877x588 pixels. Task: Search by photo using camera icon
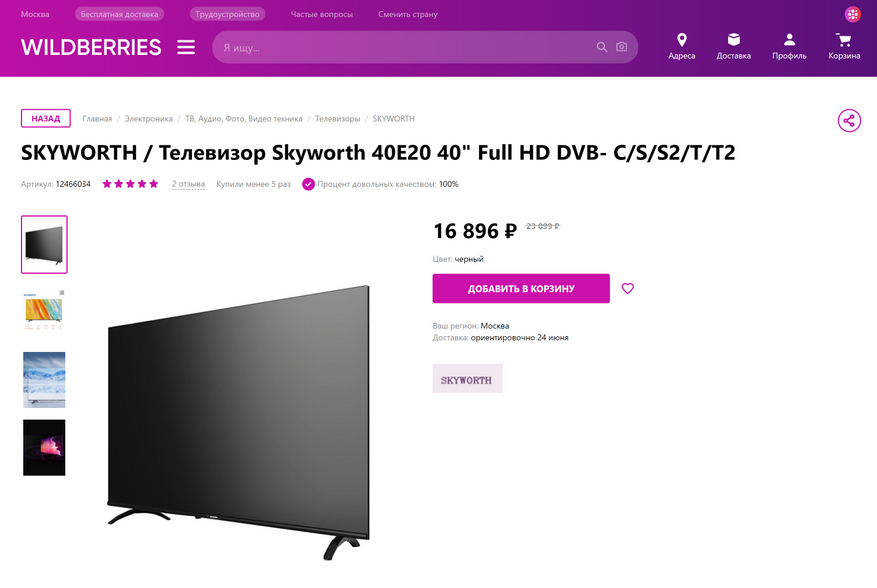tap(621, 47)
